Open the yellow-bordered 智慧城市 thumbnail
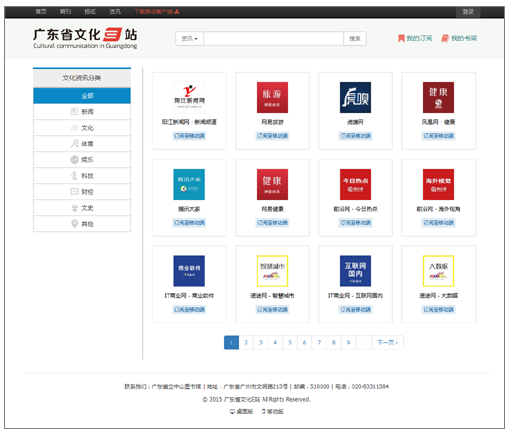Image resolution: width=510 pixels, height=434 pixels. [272, 271]
